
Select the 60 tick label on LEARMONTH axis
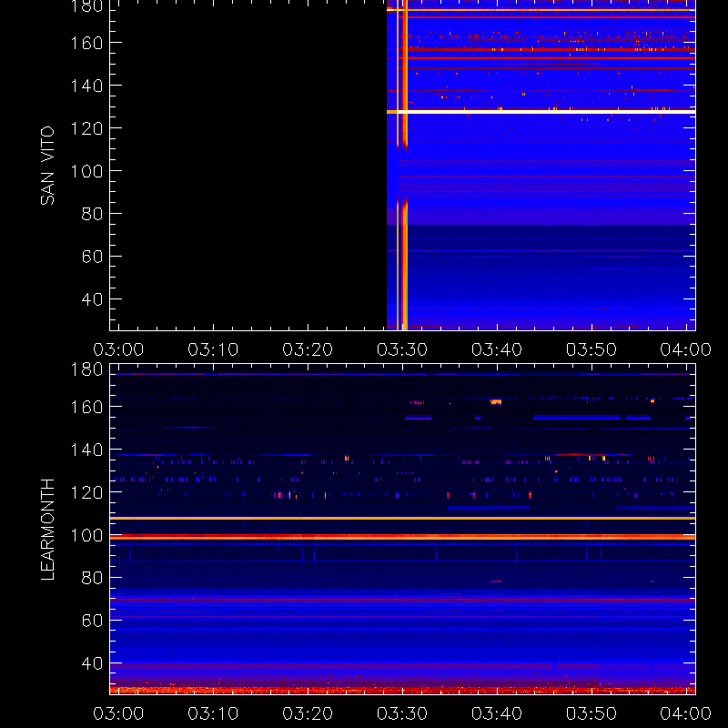coord(92,621)
